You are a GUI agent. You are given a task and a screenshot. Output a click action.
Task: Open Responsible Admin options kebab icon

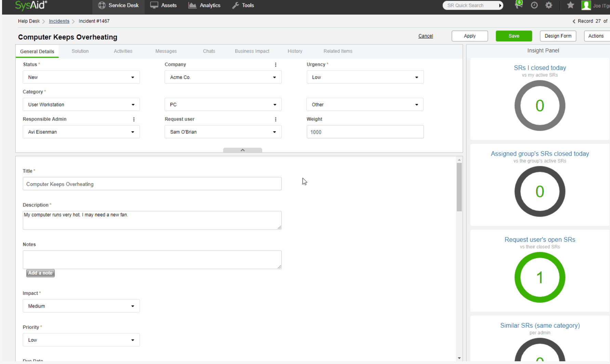click(134, 119)
